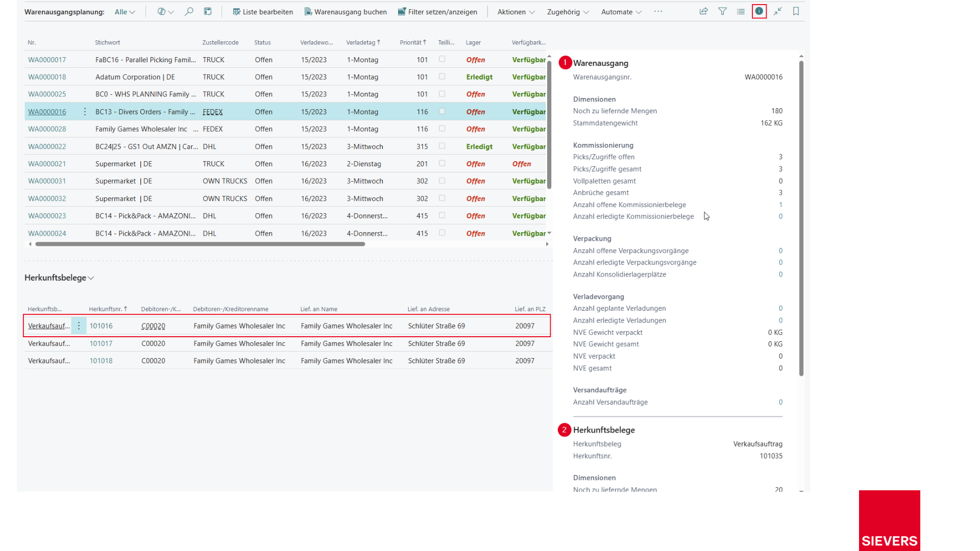The width and height of the screenshot is (980, 551).
Task: Click the bookmark icon
Action: click(x=796, y=11)
